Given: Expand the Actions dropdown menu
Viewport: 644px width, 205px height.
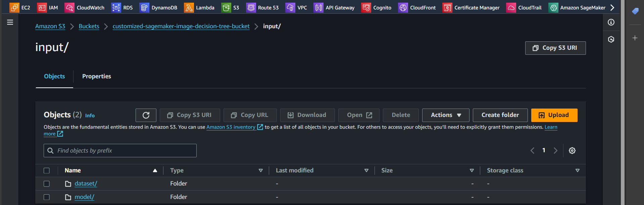Looking at the screenshot, I should (446, 115).
